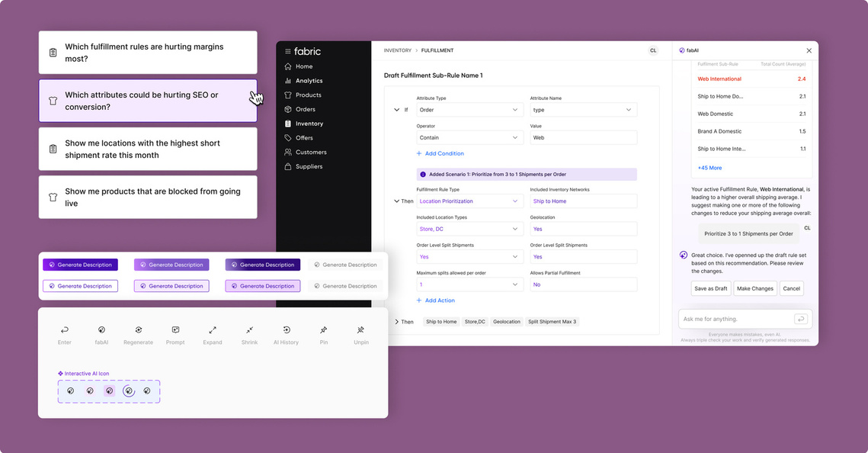The image size is (868, 453).
Task: Click the fabric app grid icon
Action: click(x=288, y=52)
